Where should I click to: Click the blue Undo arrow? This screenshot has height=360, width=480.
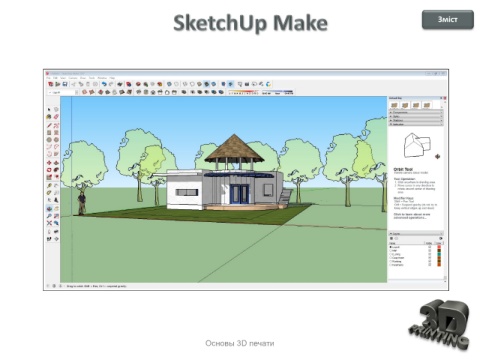[104, 84]
